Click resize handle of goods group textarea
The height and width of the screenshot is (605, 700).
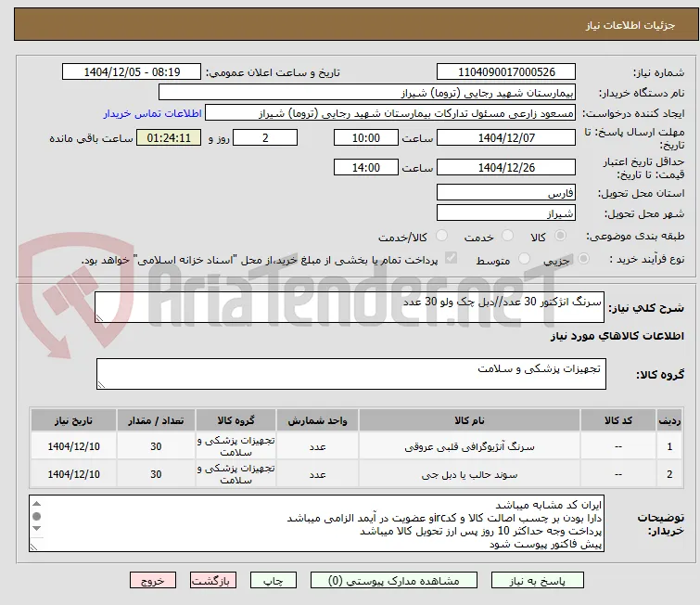click(101, 385)
